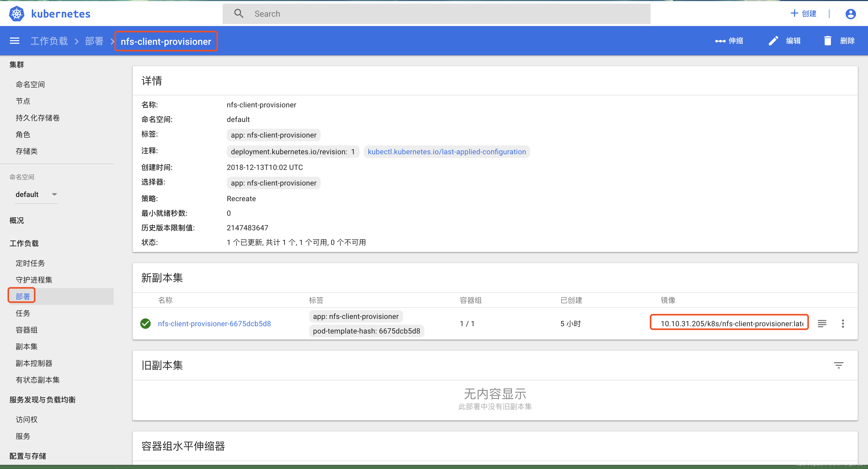Open nfs-client-provisioner-6675dcb5d8 replica set link
This screenshot has width=868, height=469.
click(214, 323)
